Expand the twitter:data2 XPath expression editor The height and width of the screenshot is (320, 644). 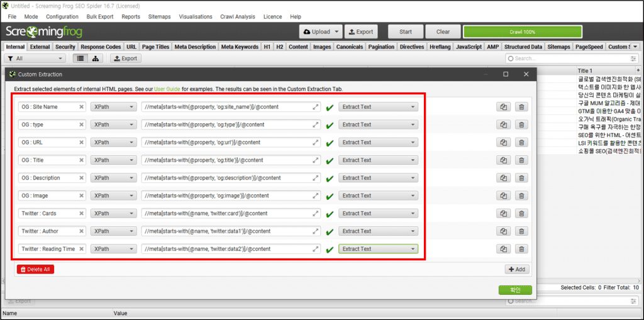(x=316, y=249)
